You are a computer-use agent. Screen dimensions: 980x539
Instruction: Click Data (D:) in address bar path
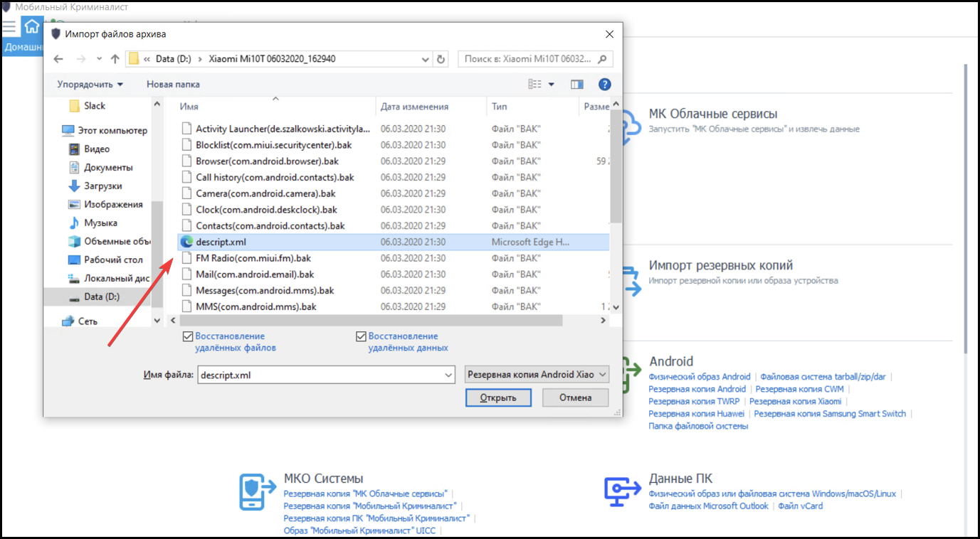174,59
